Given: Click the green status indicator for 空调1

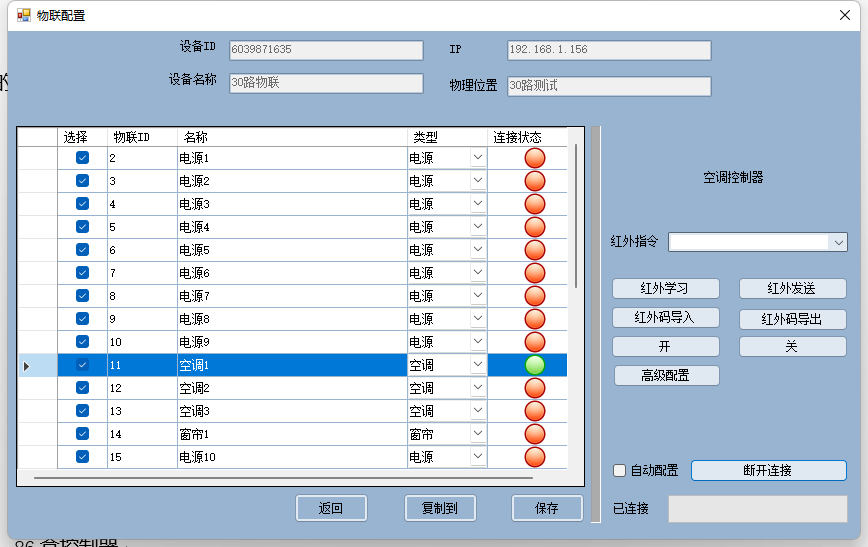Looking at the screenshot, I should tap(535, 365).
